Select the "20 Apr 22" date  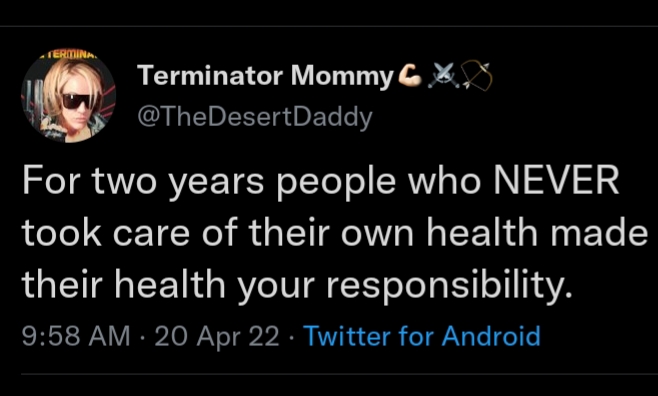217,337
